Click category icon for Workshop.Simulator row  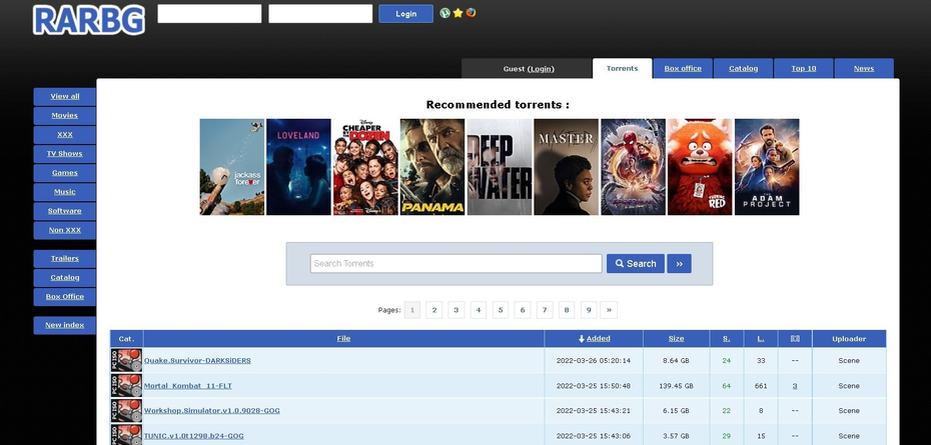click(126, 411)
